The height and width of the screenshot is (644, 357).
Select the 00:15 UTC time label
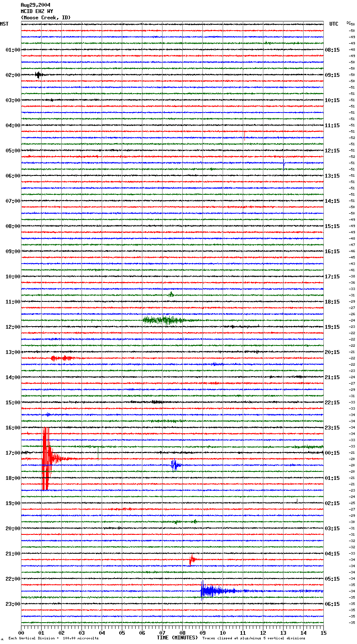pos(332,453)
